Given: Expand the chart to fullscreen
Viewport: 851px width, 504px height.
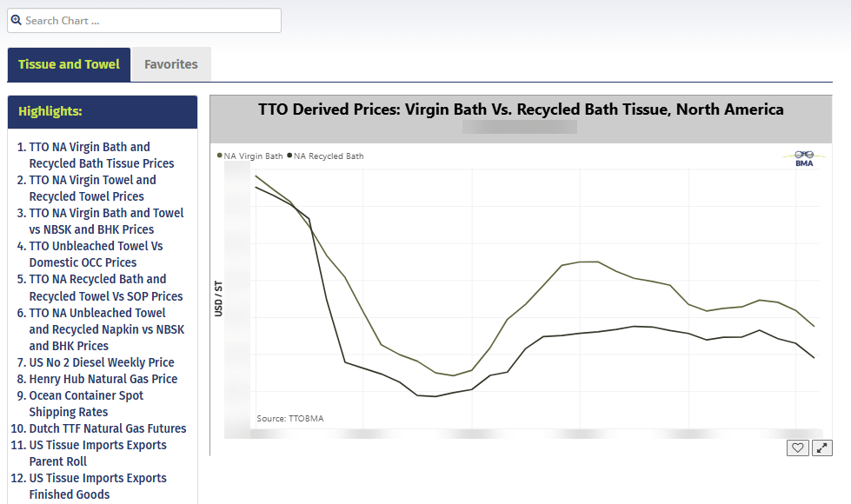Looking at the screenshot, I should pos(821,448).
